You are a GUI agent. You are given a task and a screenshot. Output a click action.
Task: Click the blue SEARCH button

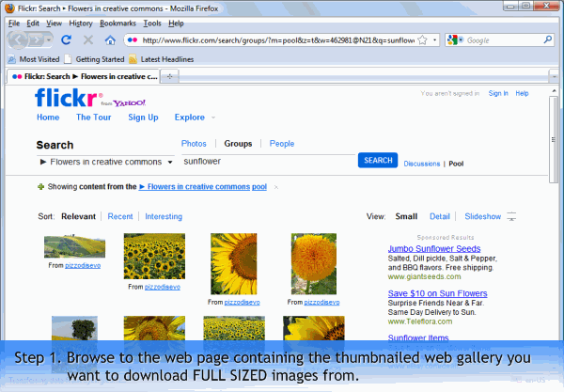pyautogui.click(x=378, y=161)
